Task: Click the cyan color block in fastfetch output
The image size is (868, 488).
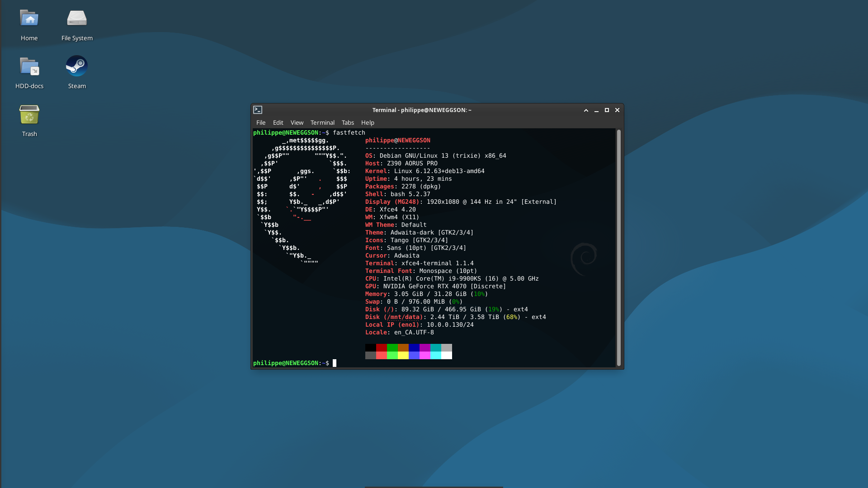Action: click(x=435, y=347)
